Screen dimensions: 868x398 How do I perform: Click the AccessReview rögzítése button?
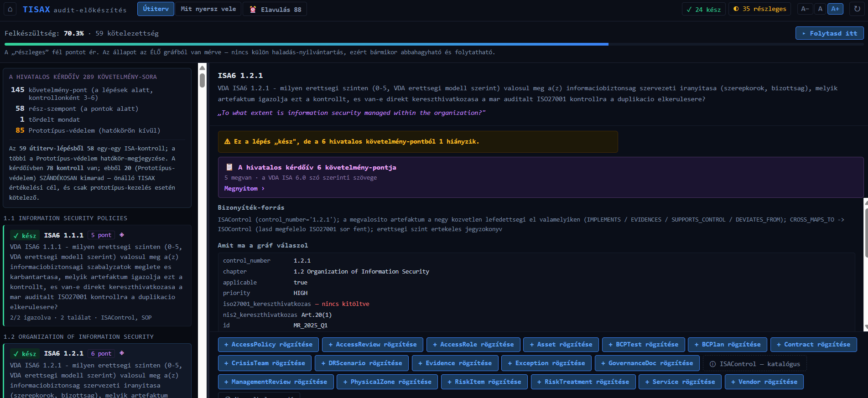tap(373, 345)
